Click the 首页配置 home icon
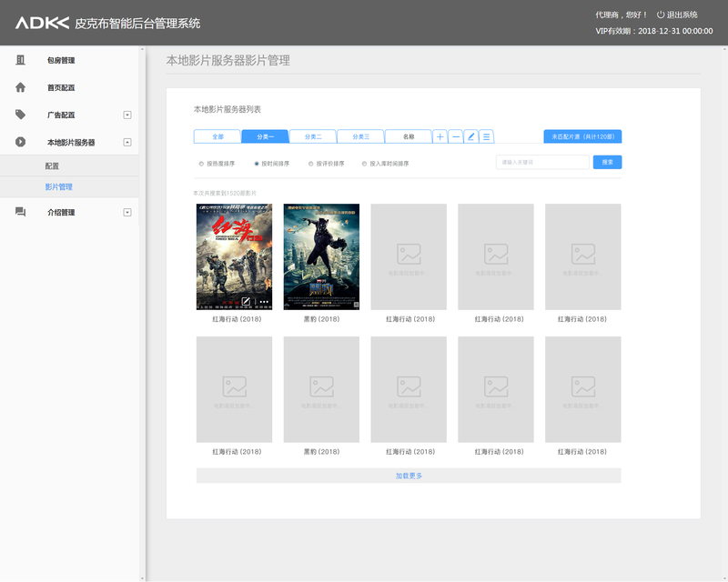Viewport: 728px width, 582px height. coord(20,87)
